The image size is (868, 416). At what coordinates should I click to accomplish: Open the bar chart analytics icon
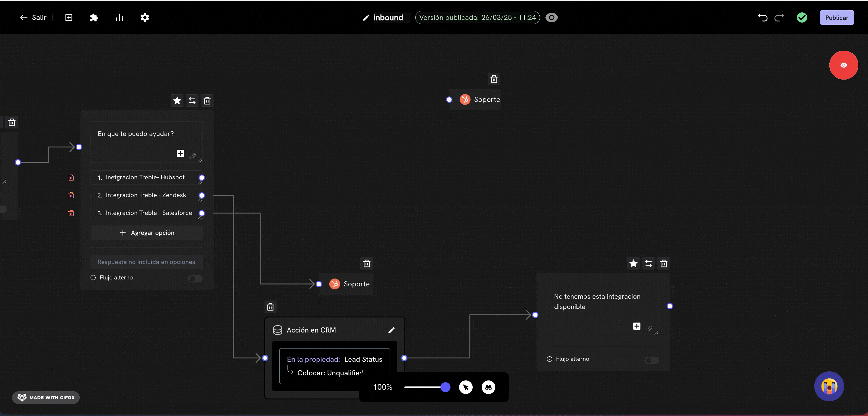click(x=119, y=17)
